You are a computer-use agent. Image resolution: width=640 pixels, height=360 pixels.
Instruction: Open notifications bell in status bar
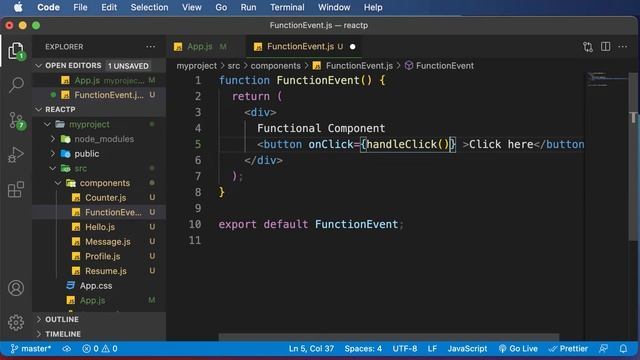coord(623,349)
